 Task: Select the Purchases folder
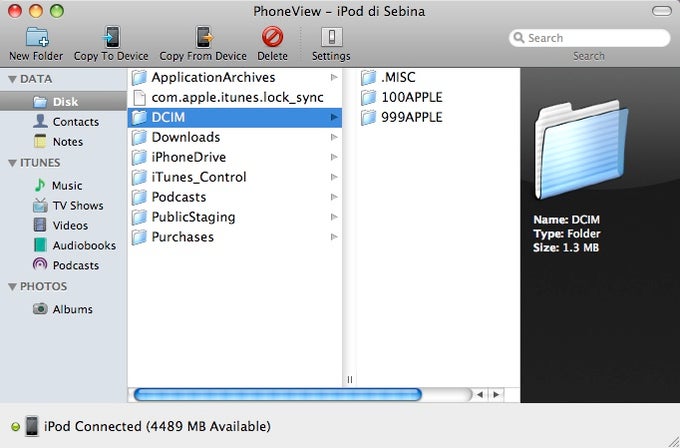pos(235,237)
